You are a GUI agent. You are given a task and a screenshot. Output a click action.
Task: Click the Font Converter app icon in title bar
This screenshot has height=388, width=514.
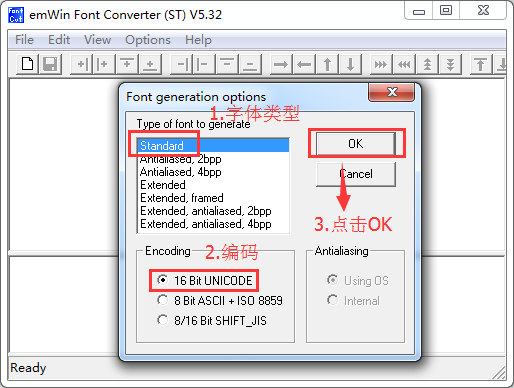coord(16,15)
